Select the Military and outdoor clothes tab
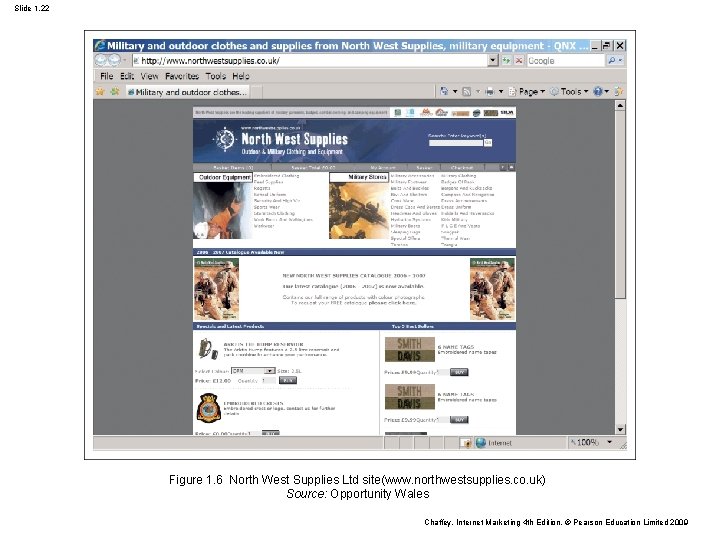The width and height of the screenshot is (720, 540). tap(188, 92)
